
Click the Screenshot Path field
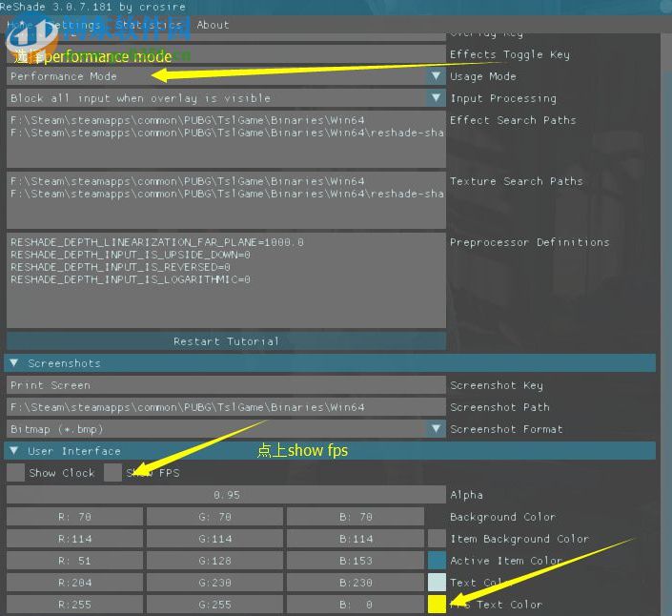click(x=226, y=407)
